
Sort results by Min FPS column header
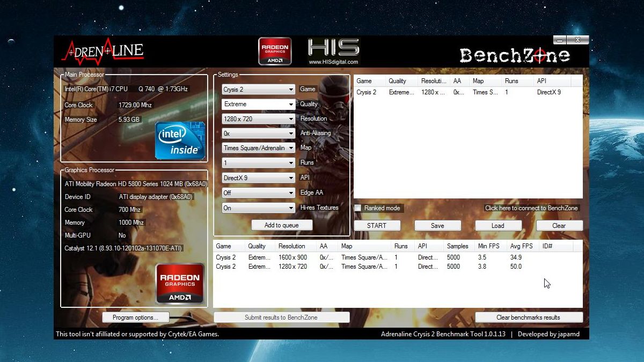pyautogui.click(x=491, y=246)
